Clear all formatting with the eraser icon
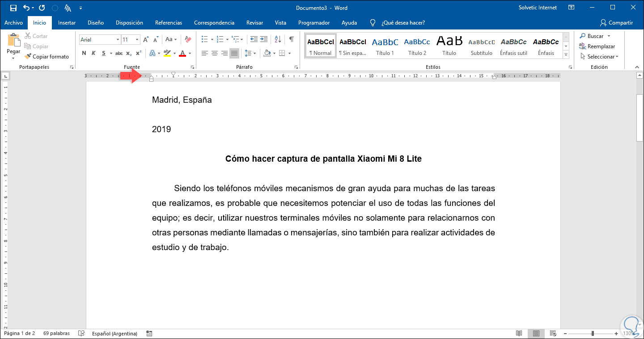Viewport: 644px width, 339px height. point(188,40)
